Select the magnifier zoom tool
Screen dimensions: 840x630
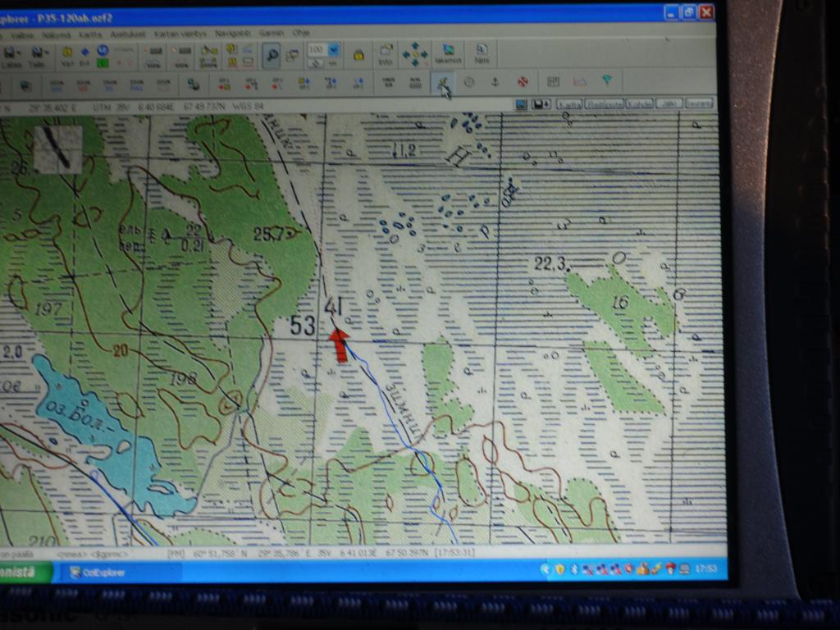(271, 55)
